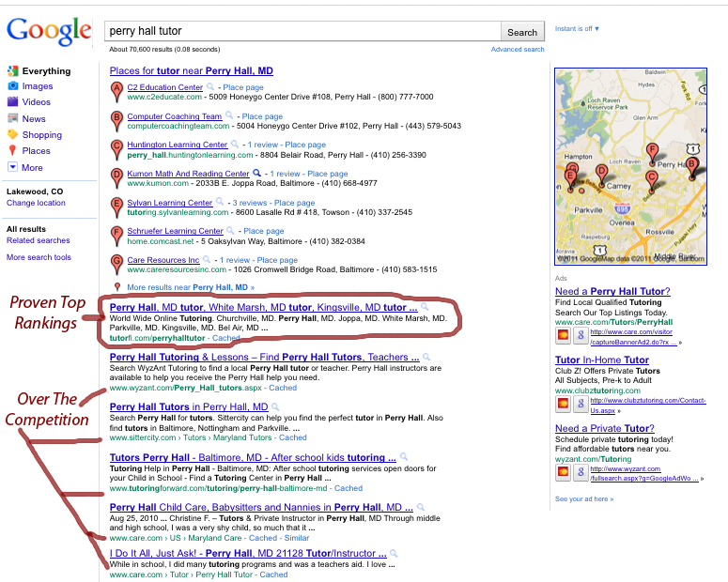The height and width of the screenshot is (582, 728).
Task: Select the Everything search category
Action: [x=46, y=70]
